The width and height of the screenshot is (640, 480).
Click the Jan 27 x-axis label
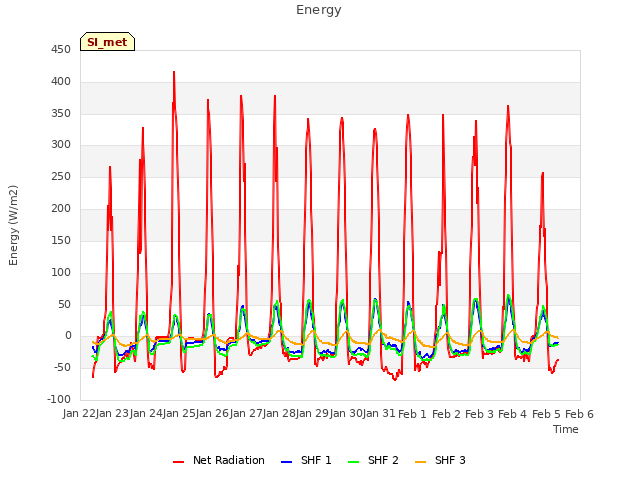[246, 414]
